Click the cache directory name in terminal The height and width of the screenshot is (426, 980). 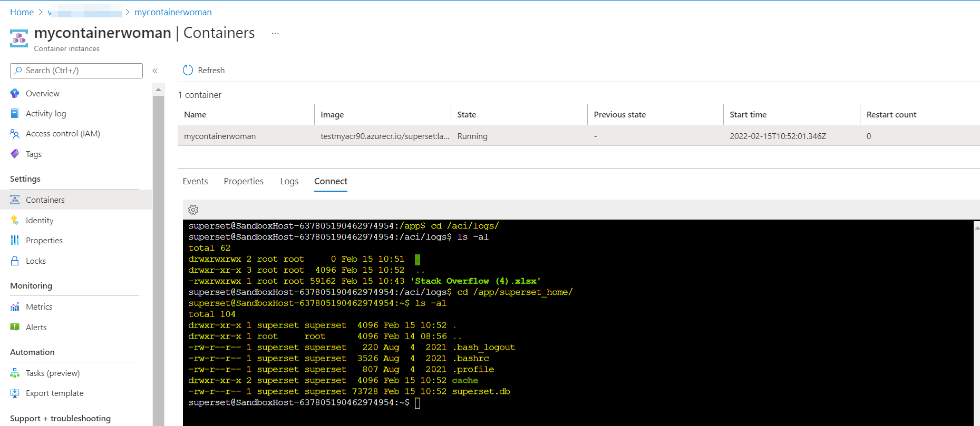point(465,381)
